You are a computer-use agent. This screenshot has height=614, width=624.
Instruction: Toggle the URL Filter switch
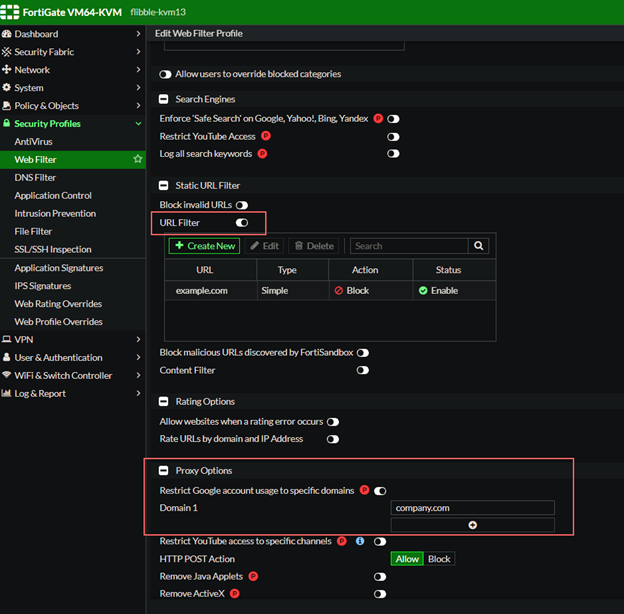point(241,223)
